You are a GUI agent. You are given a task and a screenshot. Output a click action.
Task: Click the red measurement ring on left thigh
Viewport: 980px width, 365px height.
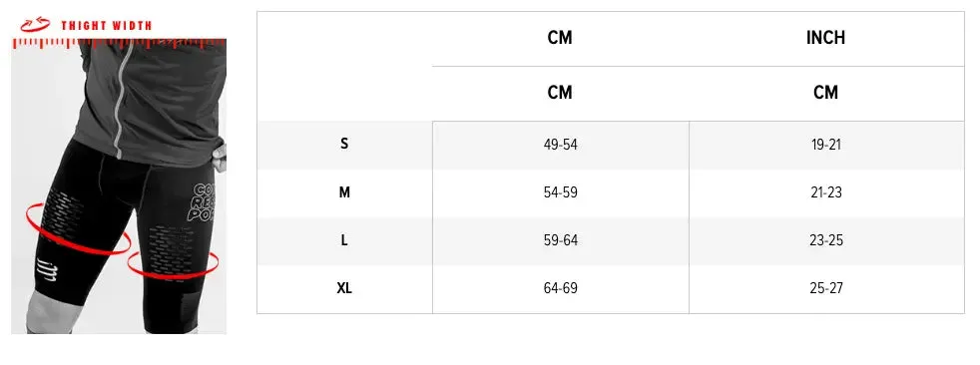tap(78, 228)
